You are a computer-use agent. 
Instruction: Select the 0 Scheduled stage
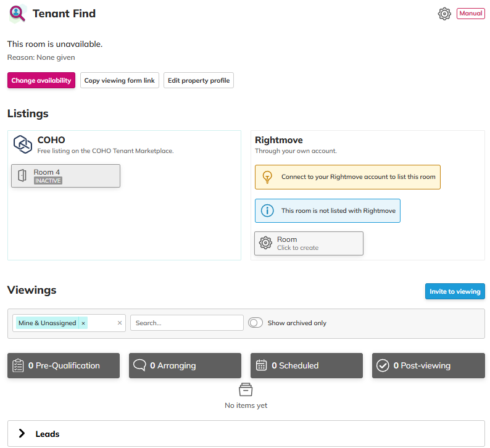[307, 365]
